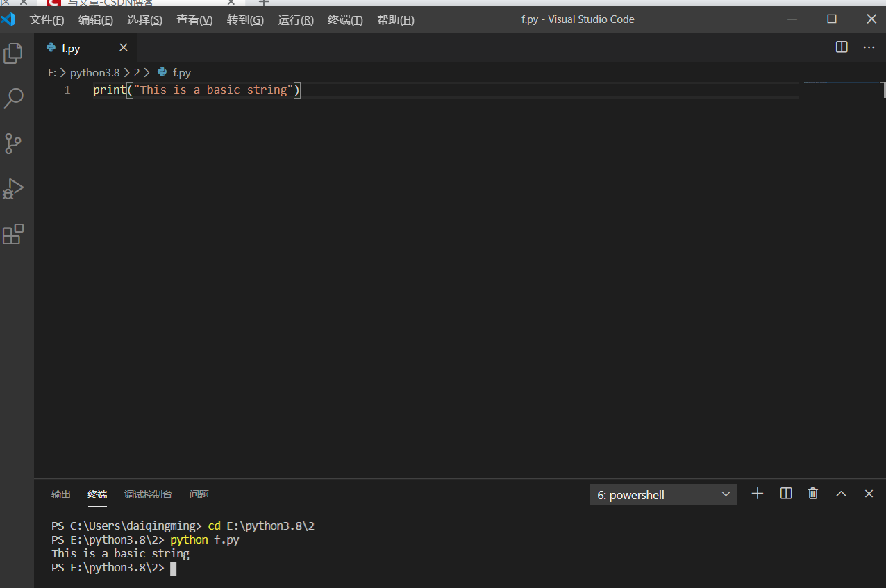This screenshot has width=886, height=588.
Task: Open the 运行(R) menu
Action: [296, 20]
